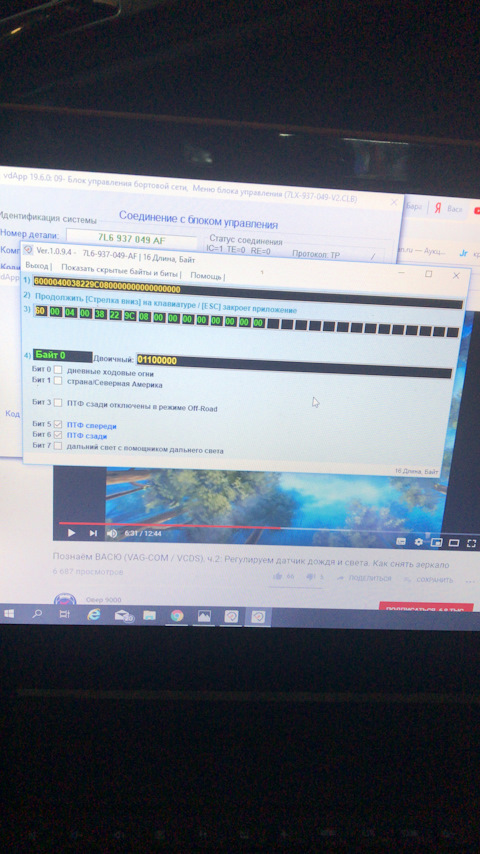480x854 pixels.
Task: Select byte cell 38
Action: pyautogui.click(x=100, y=314)
